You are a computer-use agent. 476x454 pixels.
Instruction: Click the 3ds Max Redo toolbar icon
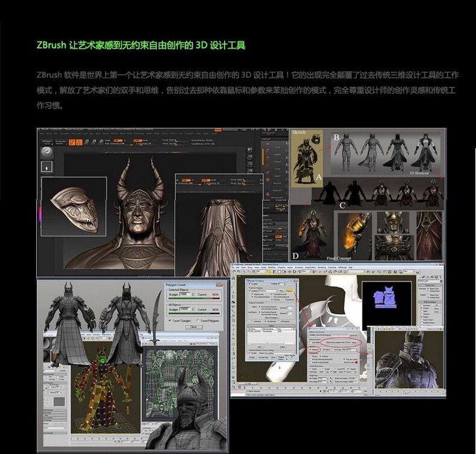pyautogui.click(x=239, y=271)
